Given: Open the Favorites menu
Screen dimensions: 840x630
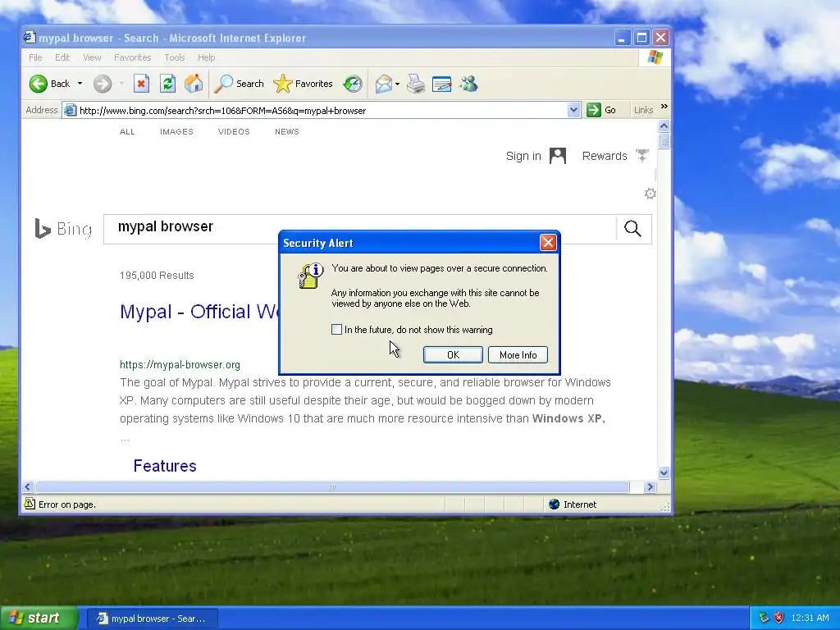Looking at the screenshot, I should point(132,57).
